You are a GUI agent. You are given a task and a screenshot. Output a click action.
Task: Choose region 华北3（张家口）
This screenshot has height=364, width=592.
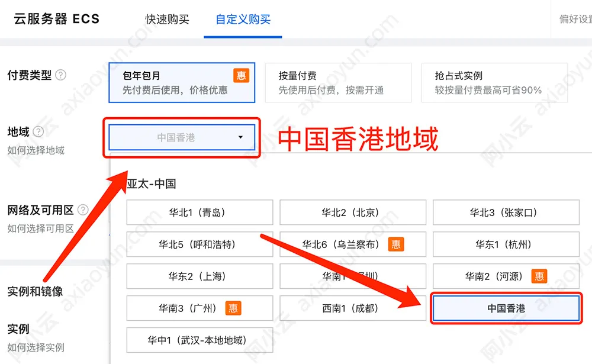pyautogui.click(x=506, y=212)
